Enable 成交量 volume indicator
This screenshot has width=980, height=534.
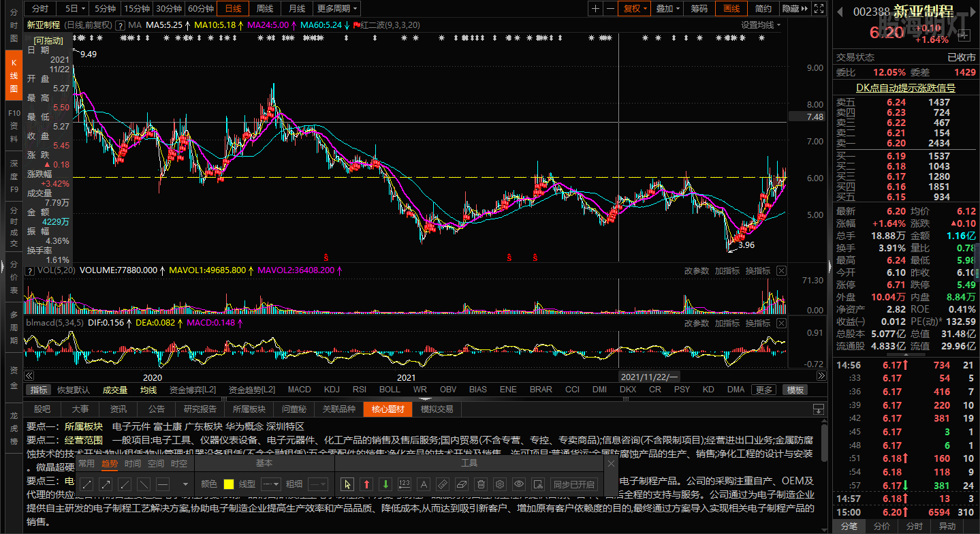click(115, 390)
